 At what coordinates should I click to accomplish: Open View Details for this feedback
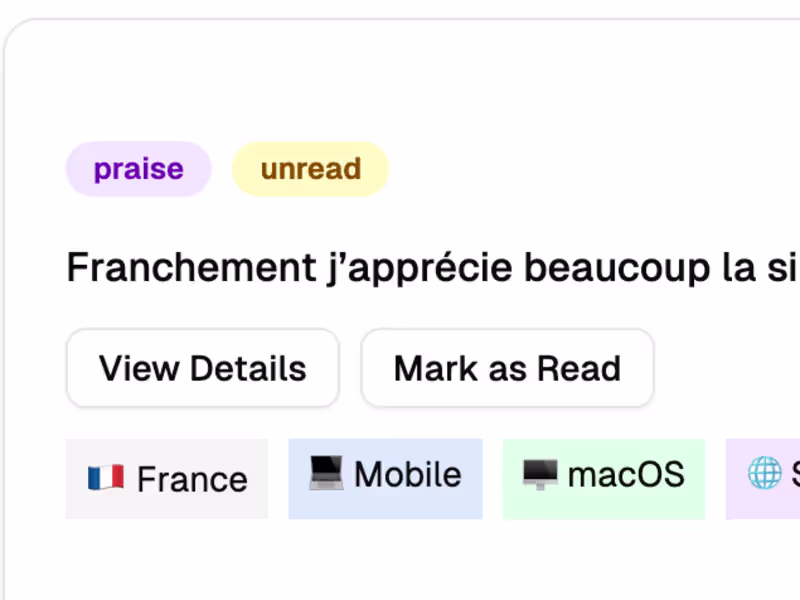click(202, 368)
